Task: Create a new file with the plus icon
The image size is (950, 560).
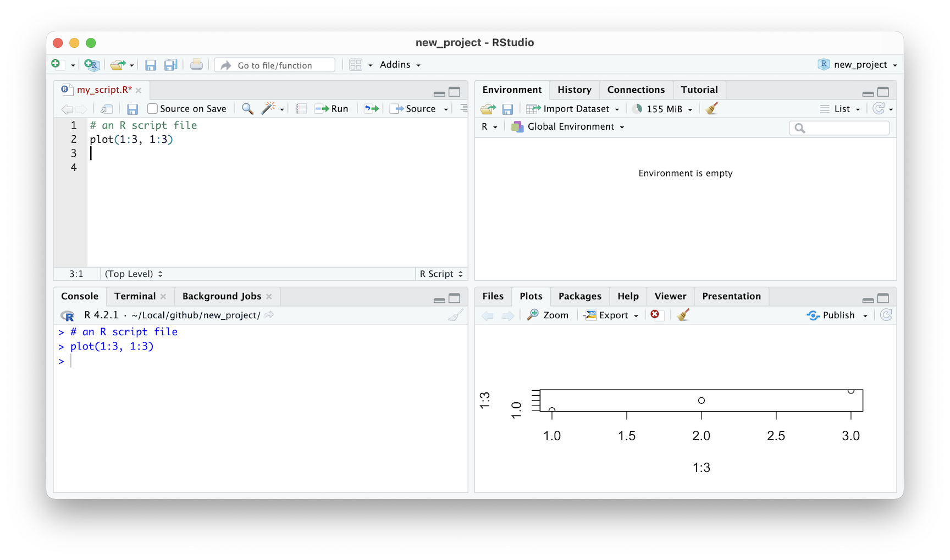Action: tap(56, 64)
